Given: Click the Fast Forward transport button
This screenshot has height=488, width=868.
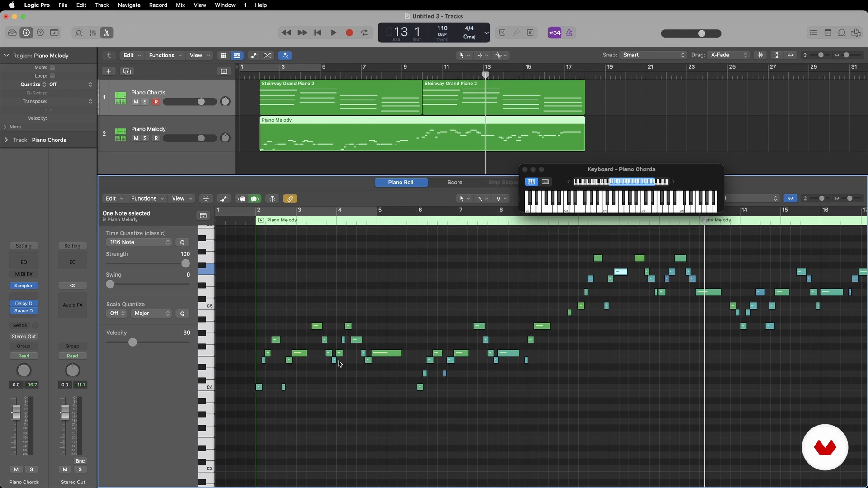Looking at the screenshot, I should (302, 33).
